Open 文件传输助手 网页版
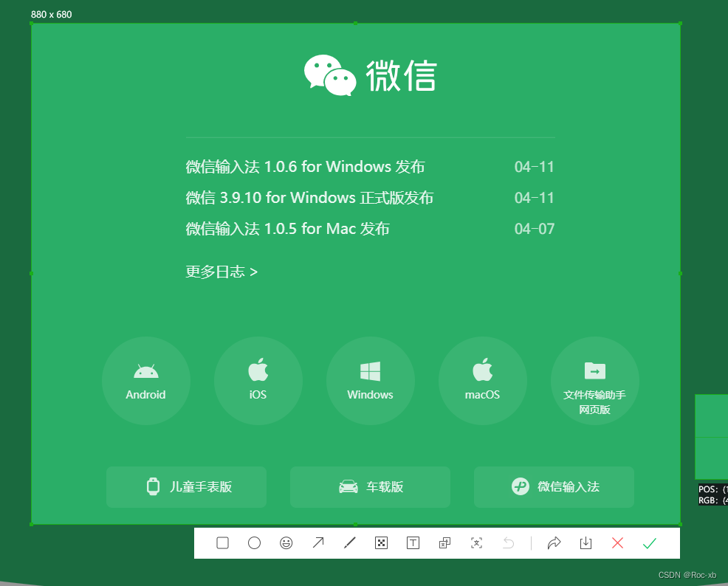 click(x=595, y=381)
